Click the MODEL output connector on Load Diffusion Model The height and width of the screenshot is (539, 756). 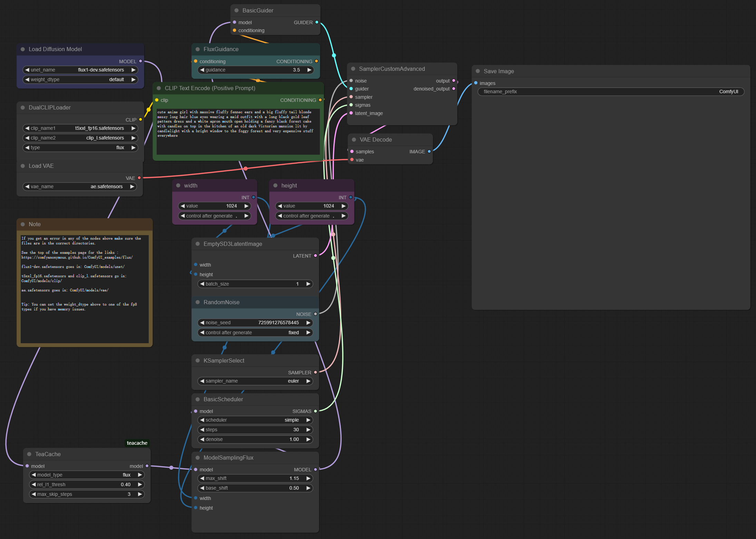point(140,61)
